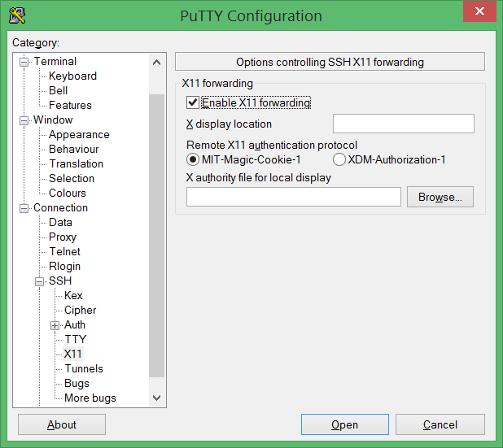Screen dimensions: 503x448
Task: Open Bell settings category
Action: (x=58, y=91)
